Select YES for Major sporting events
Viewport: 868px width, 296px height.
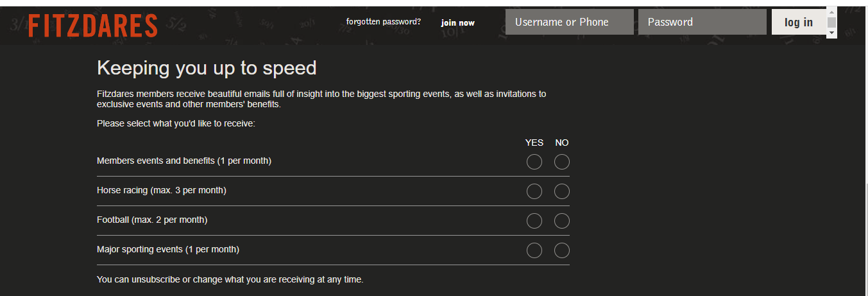(534, 250)
